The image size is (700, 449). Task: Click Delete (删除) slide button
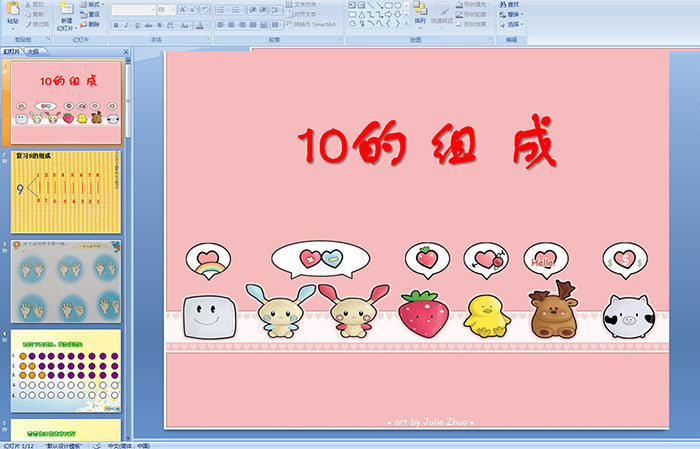pos(90,24)
